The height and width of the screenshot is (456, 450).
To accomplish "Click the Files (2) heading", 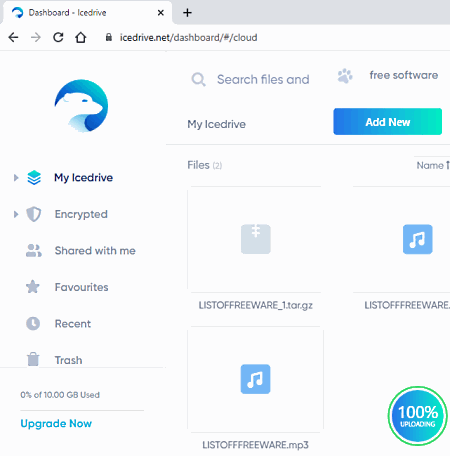I will (205, 165).
